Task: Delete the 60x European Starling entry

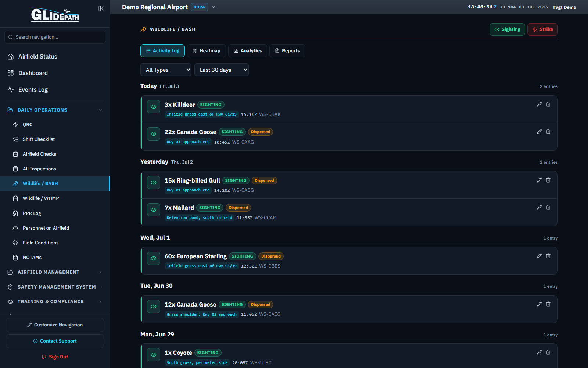Action: (548, 256)
